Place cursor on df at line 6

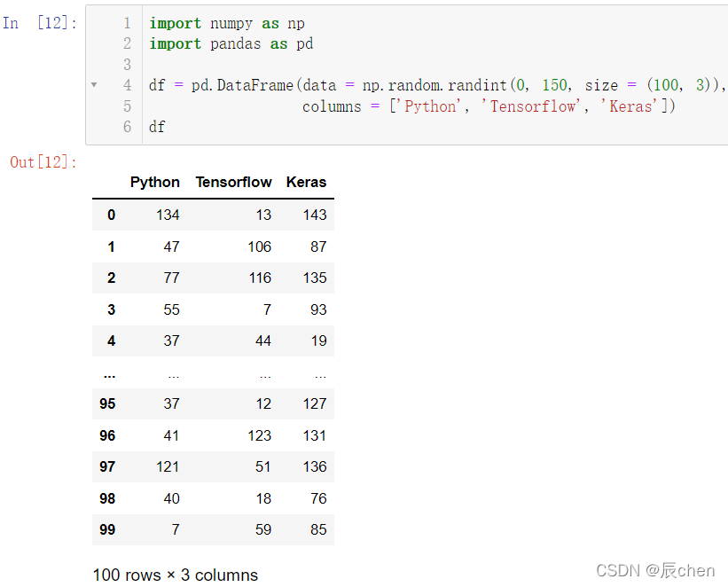(157, 127)
